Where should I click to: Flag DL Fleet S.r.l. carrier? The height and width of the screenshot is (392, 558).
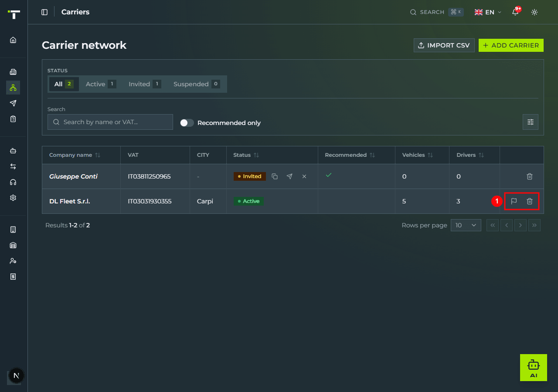coord(514,201)
